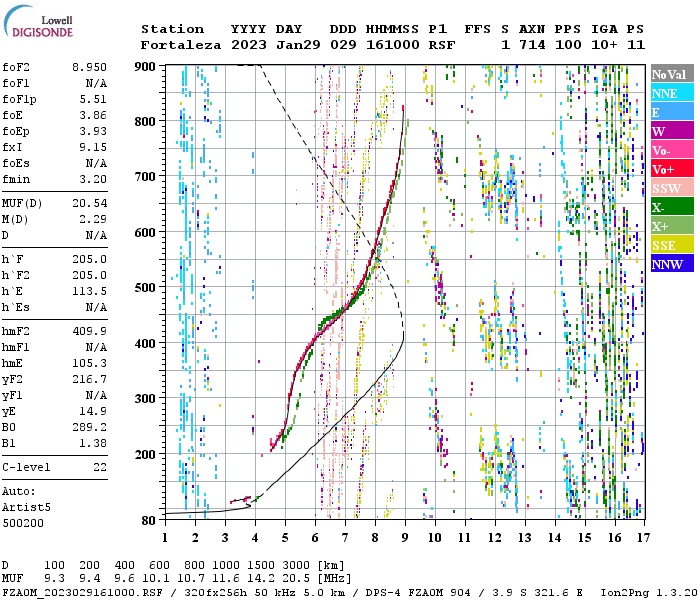700x600 pixels.
Task: Click the foF1p value 5.51
Action: pos(93,99)
